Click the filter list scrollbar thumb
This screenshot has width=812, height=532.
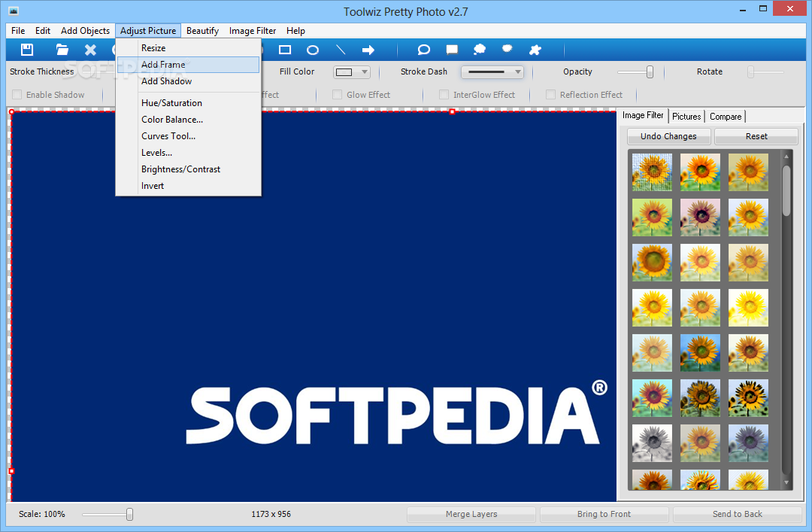(786, 190)
